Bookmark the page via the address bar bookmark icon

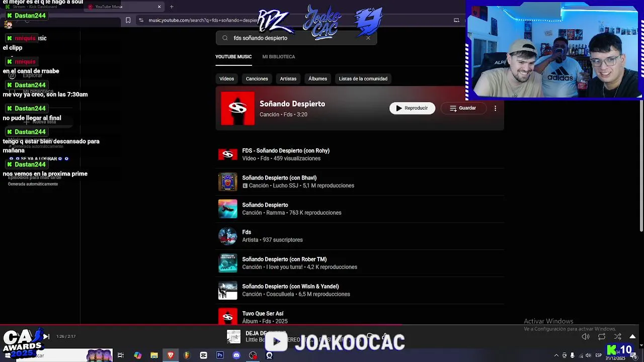coord(128,20)
